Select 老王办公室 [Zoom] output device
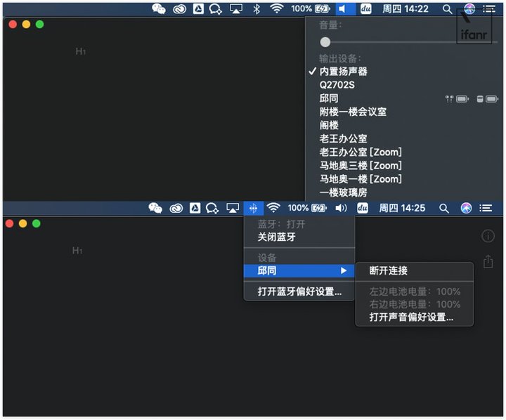Screen dimensions: 506x420 pyautogui.click(x=403, y=152)
